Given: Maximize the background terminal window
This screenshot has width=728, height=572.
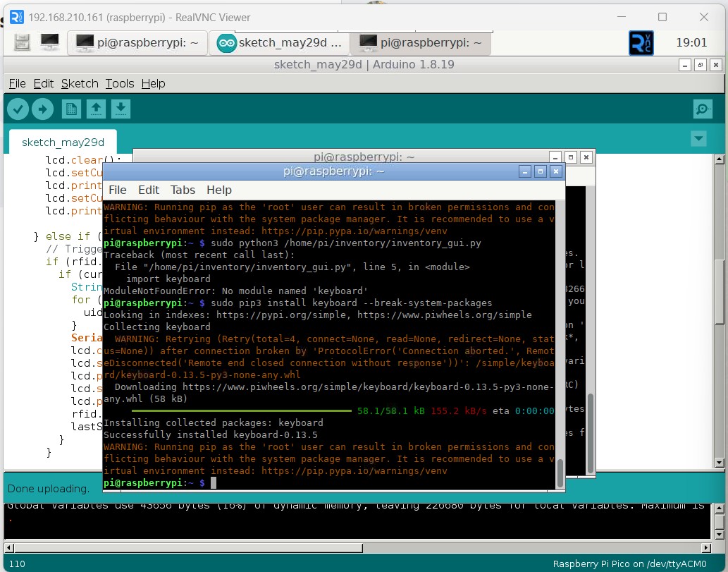Looking at the screenshot, I should click(x=571, y=157).
